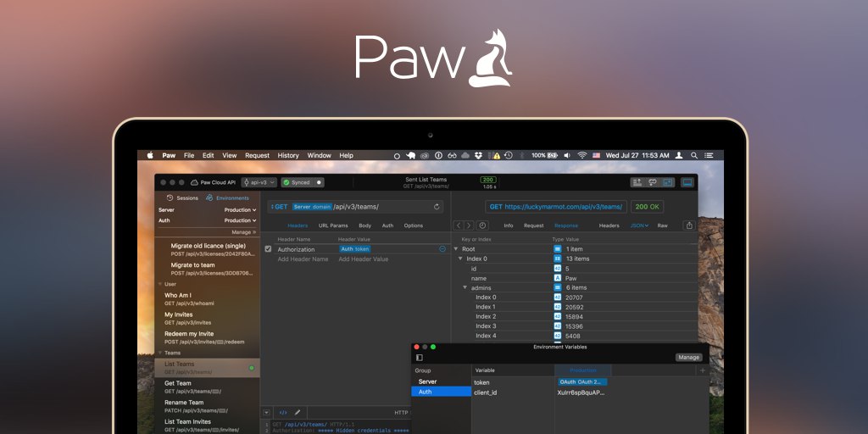Select the List Team Invites request
Image resolution: width=868 pixels, height=434 pixels.
pos(209,426)
